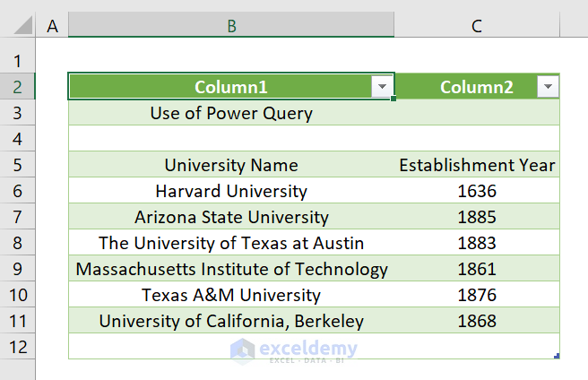Select the Harvard University cell

click(x=231, y=191)
